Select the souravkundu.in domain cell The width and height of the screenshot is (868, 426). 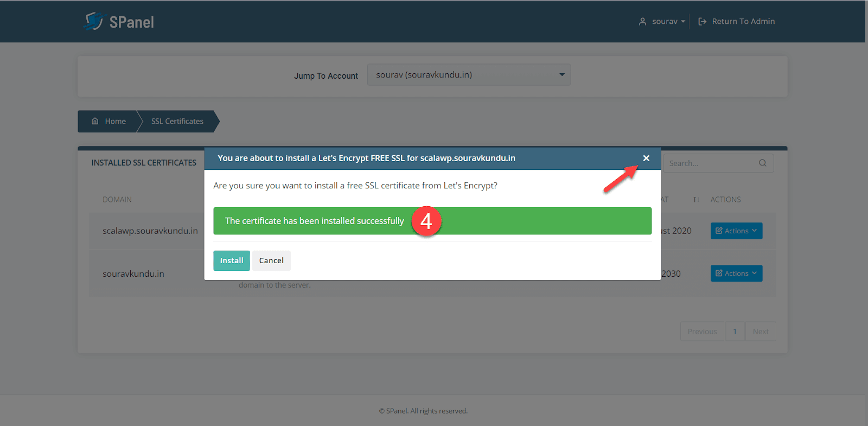pyautogui.click(x=133, y=274)
